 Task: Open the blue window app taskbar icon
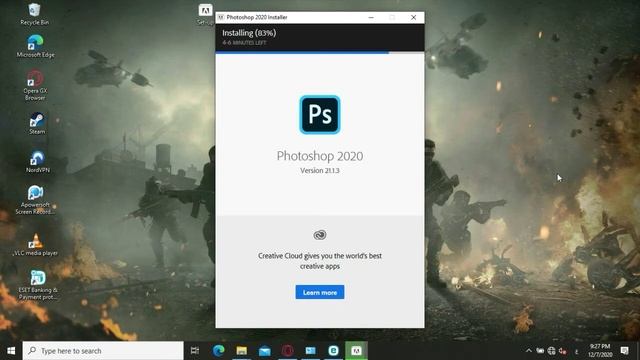coord(311,351)
